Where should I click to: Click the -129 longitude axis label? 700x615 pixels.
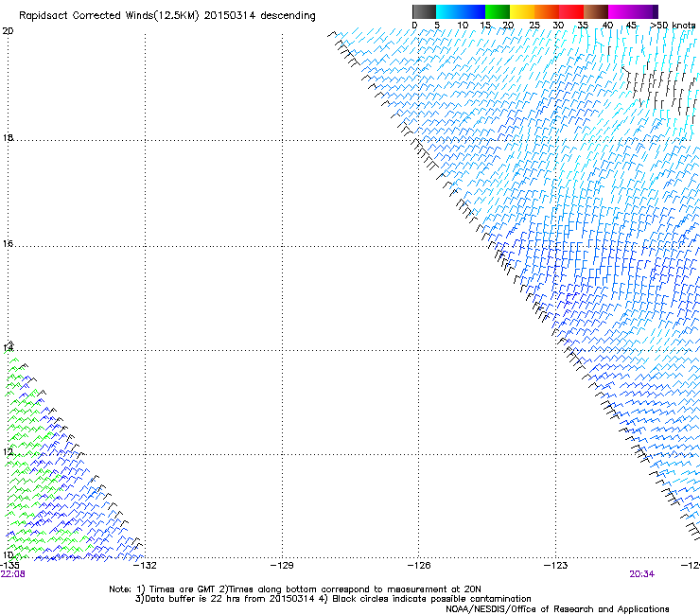tap(282, 566)
